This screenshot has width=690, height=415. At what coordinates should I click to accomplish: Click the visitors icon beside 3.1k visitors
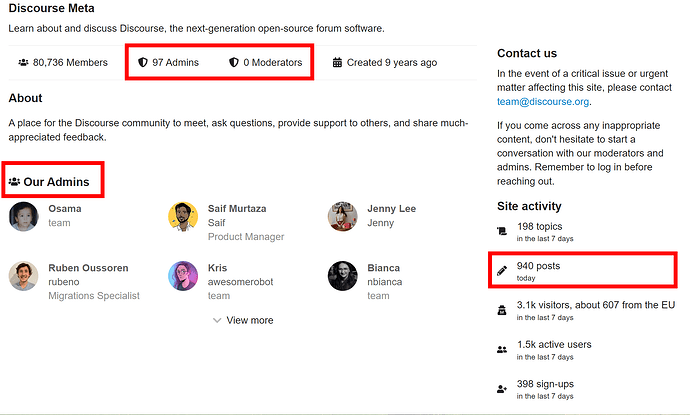(x=502, y=310)
